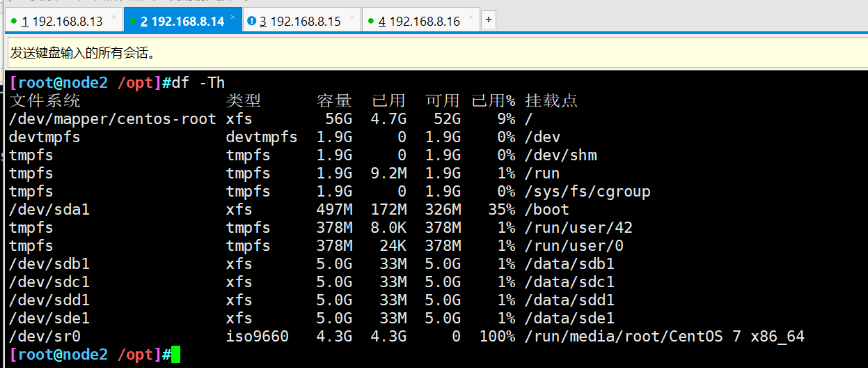The height and width of the screenshot is (368, 868).
Task: Click '/dev/sda1' filesystem entry
Action: coord(49,210)
